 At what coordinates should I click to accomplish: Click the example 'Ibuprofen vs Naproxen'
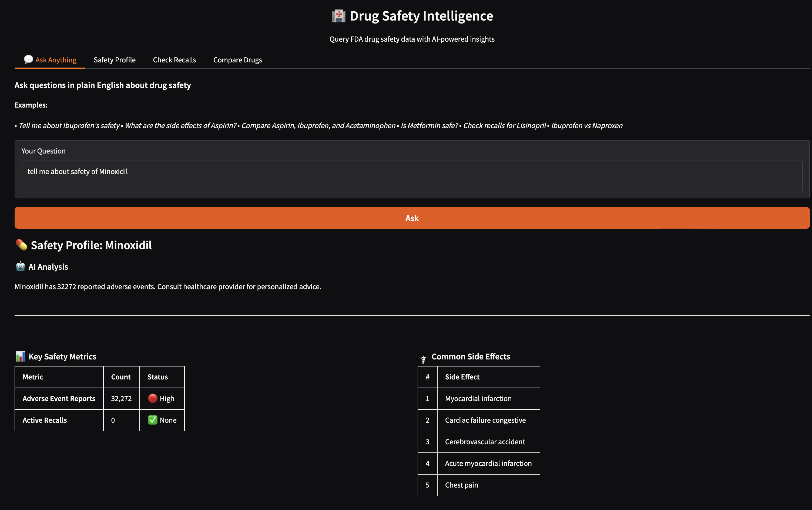tap(586, 125)
